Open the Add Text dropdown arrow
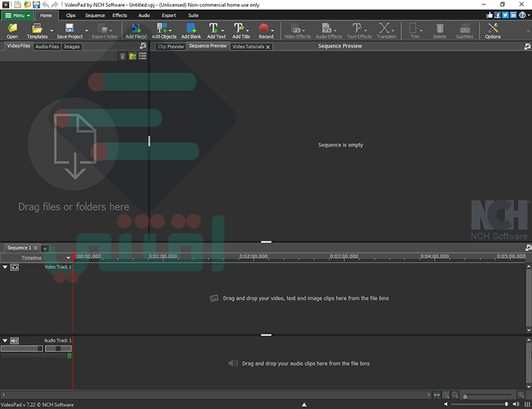The image size is (532, 409). coord(222,30)
